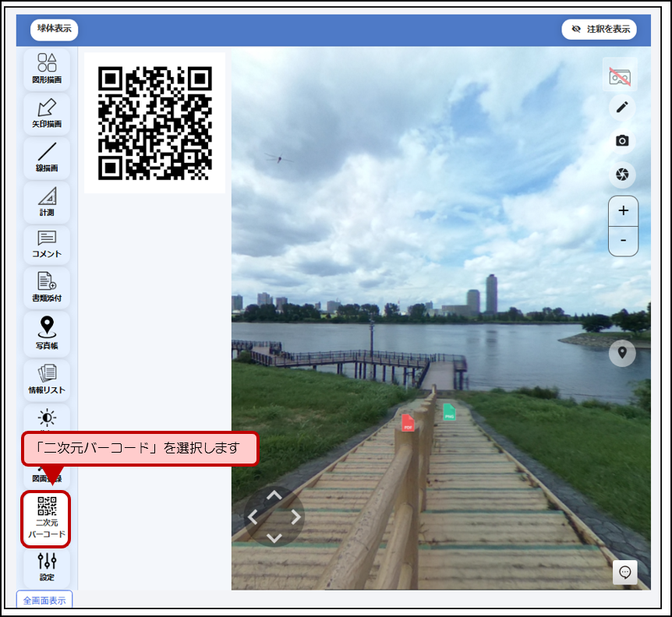This screenshot has height=617, width=672.
Task: Open the 書類添付 document attach tool
Action: [47, 287]
